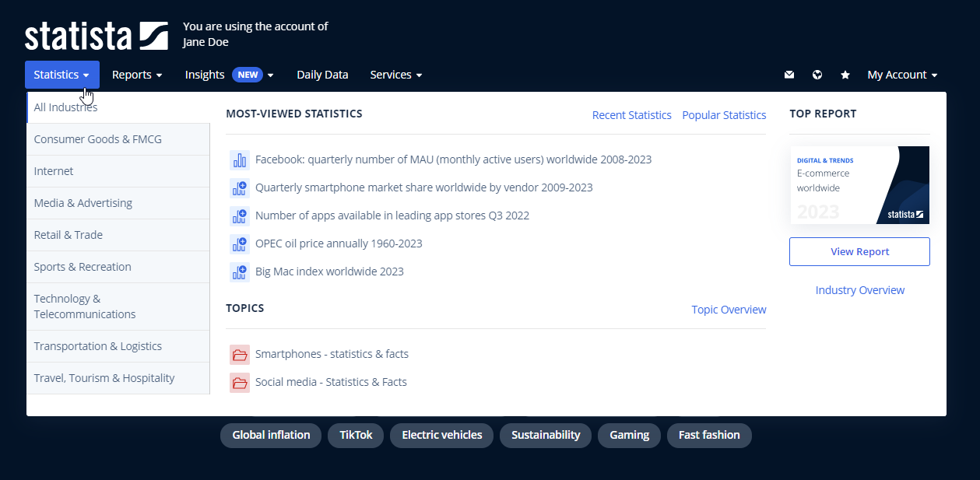Click the Gaming tag
The image size is (980, 480).
pyautogui.click(x=629, y=435)
